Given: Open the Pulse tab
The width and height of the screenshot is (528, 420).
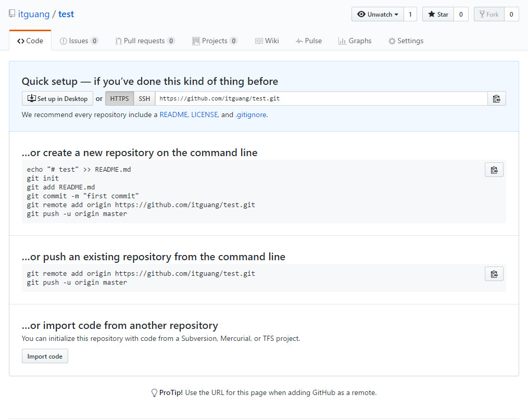Looking at the screenshot, I should 309,41.
